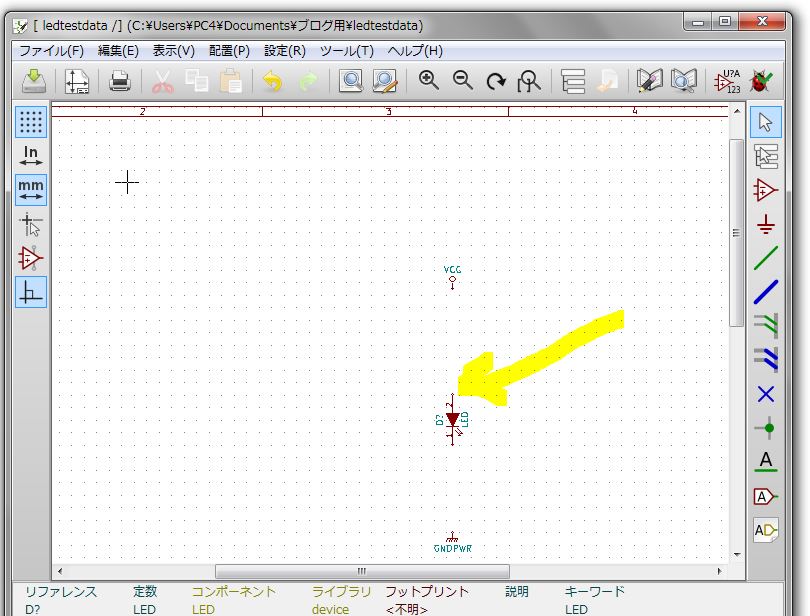This screenshot has width=810, height=616.
Task: Click the save schematic icon in toolbar
Action: (34, 81)
